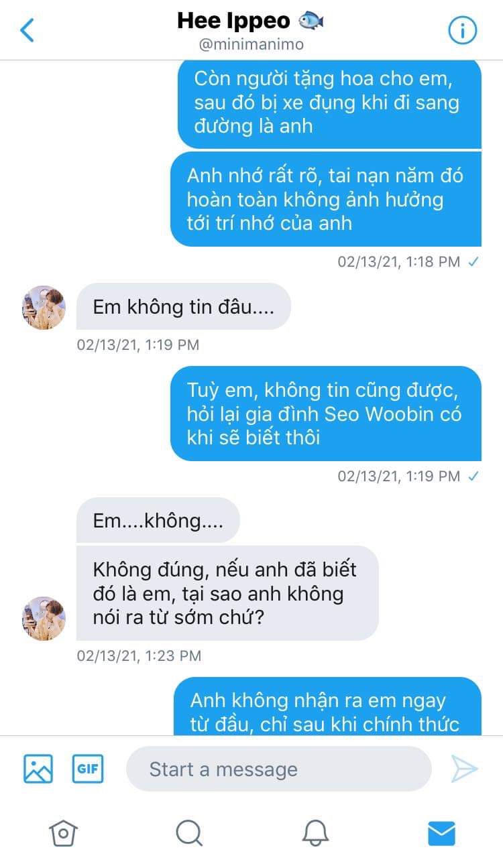Open the GIF picker

click(x=88, y=769)
